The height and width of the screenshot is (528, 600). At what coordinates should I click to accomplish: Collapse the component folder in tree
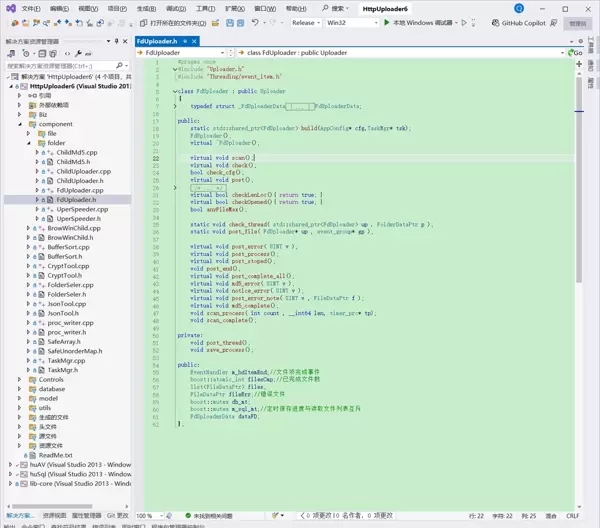[21, 124]
